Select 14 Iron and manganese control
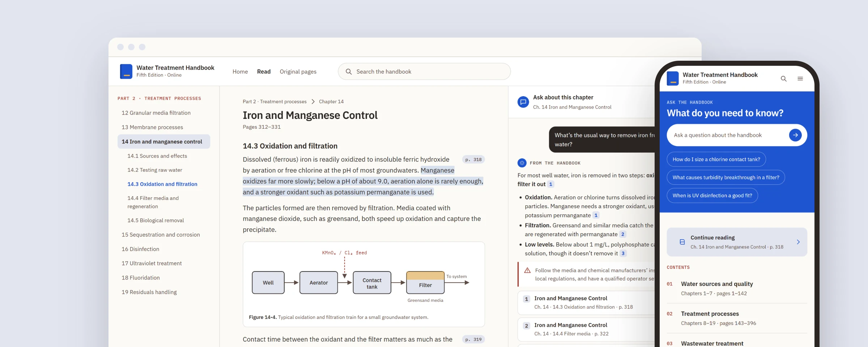The width and height of the screenshot is (868, 347). click(x=163, y=142)
